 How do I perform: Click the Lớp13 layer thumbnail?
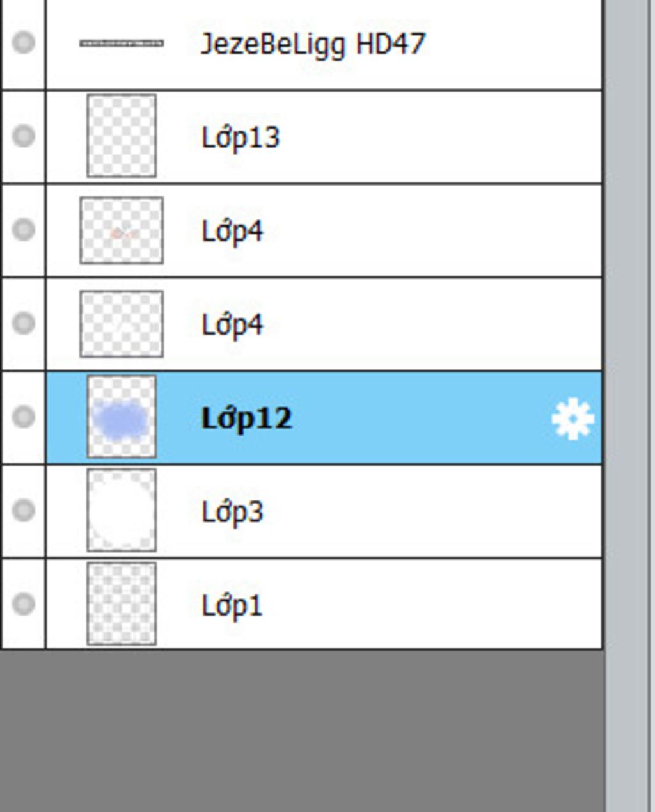tap(122, 136)
